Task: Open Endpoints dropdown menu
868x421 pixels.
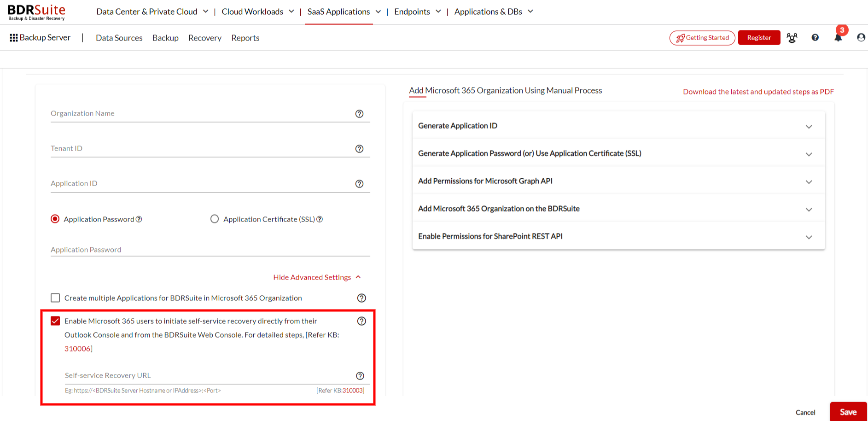Action: click(x=418, y=12)
